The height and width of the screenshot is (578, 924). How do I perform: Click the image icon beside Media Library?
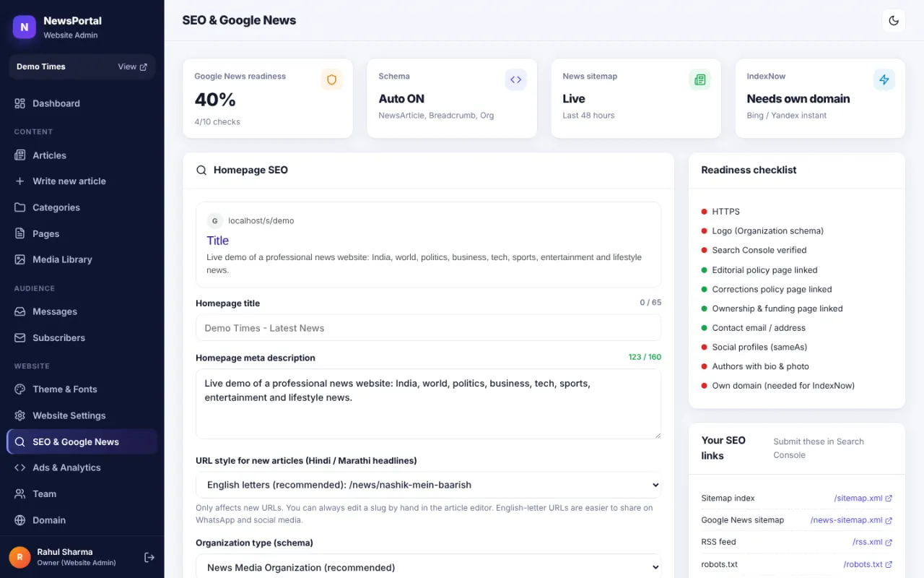click(x=20, y=259)
